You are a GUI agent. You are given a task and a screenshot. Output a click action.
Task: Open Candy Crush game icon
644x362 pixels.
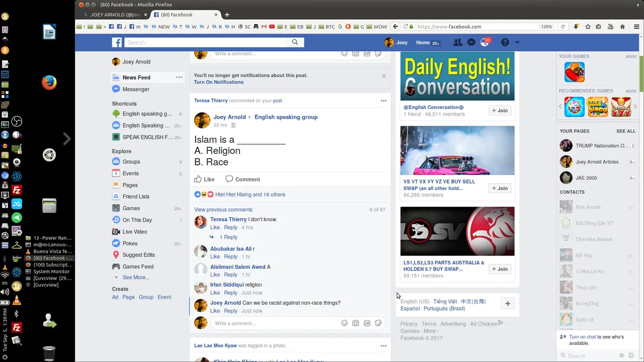click(575, 72)
